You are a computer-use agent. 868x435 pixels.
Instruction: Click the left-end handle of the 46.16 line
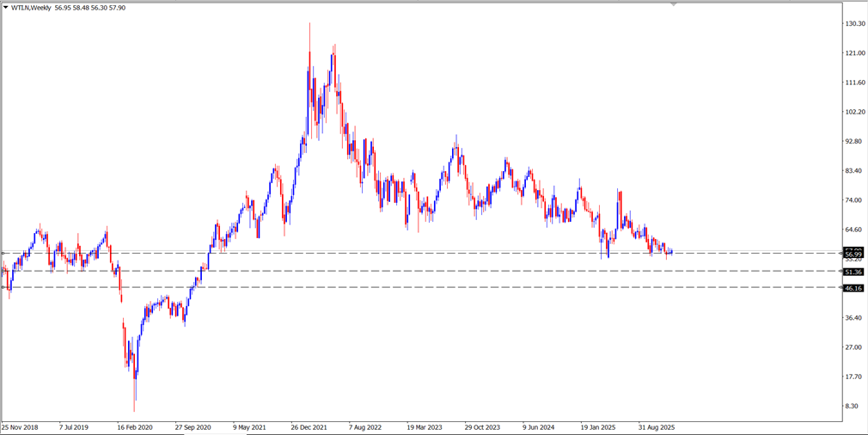coord(3,287)
